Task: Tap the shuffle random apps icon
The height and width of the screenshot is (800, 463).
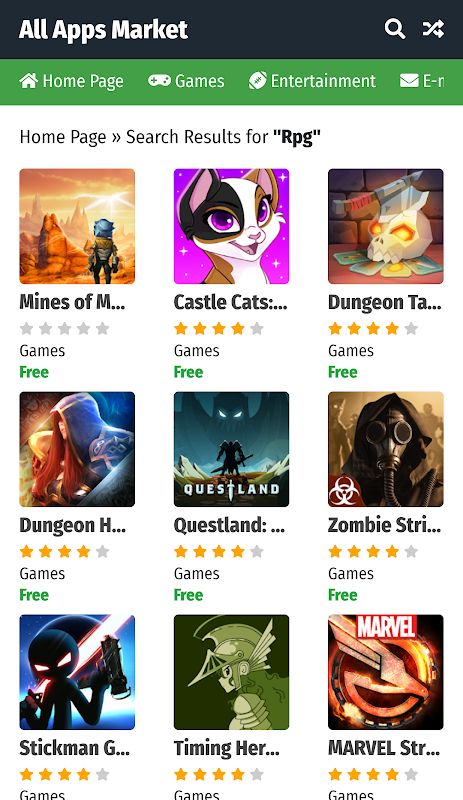Action: (x=433, y=29)
